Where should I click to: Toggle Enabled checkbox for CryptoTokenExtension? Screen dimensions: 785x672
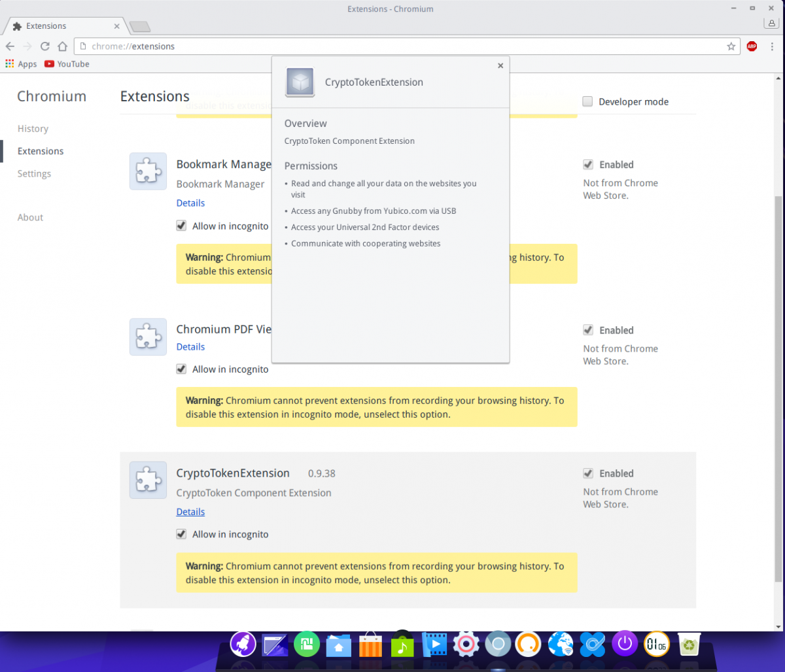click(588, 473)
